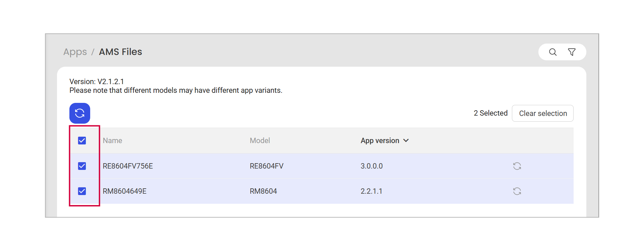Open the filter funnel icon
The image size is (644, 251).
[572, 52]
